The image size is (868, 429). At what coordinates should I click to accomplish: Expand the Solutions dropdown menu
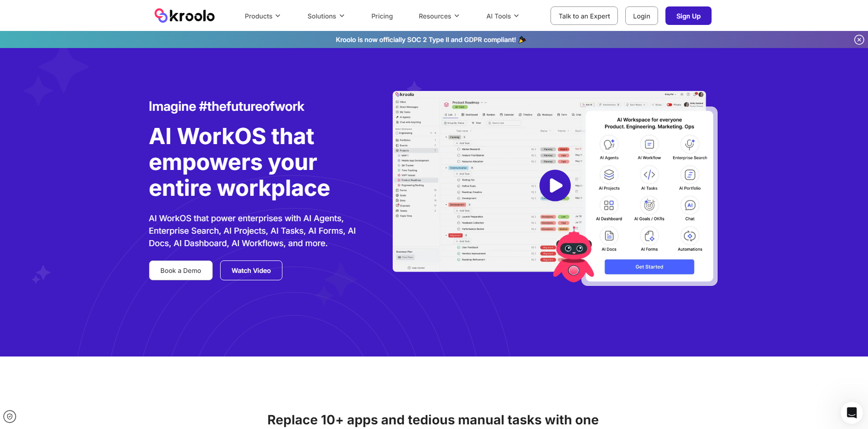(x=326, y=16)
